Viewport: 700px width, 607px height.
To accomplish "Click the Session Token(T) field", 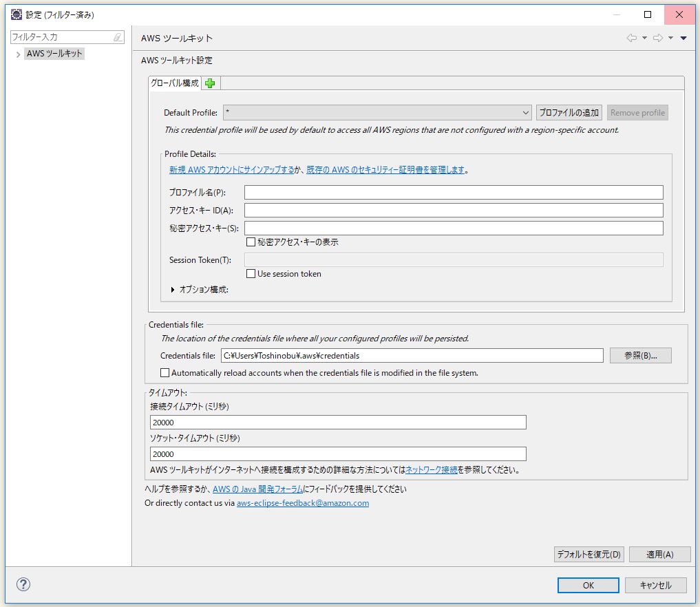I will (454, 259).
